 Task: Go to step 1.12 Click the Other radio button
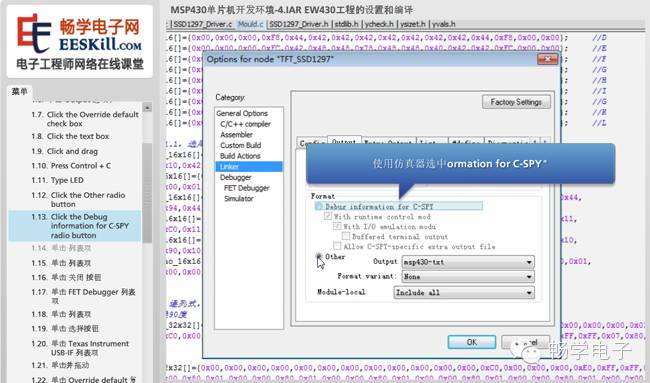click(x=78, y=199)
